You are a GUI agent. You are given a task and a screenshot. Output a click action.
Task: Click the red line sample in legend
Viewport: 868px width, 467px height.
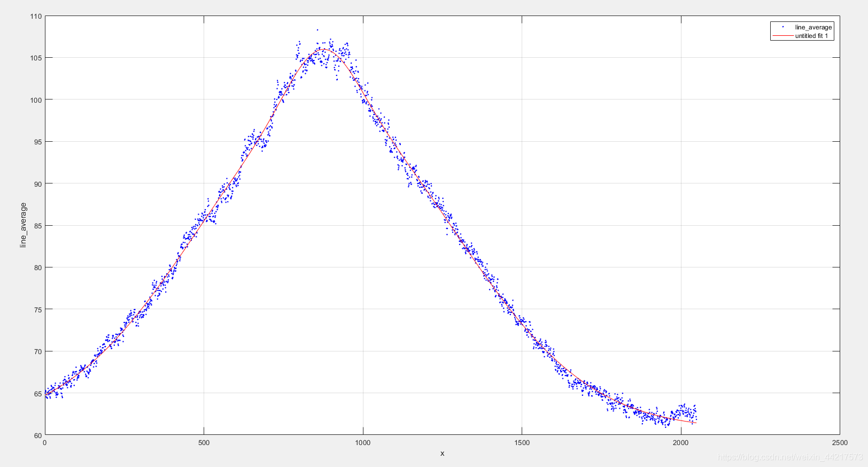tap(782, 36)
